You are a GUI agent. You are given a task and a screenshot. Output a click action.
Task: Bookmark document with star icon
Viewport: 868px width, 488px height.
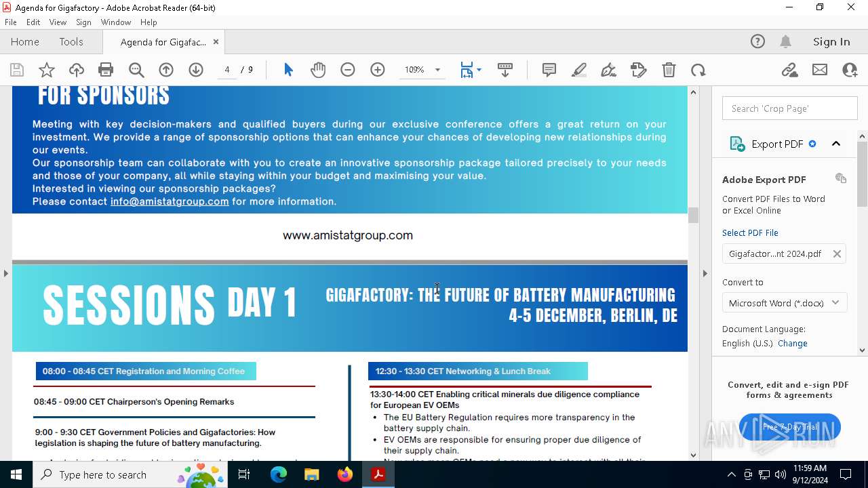click(47, 70)
